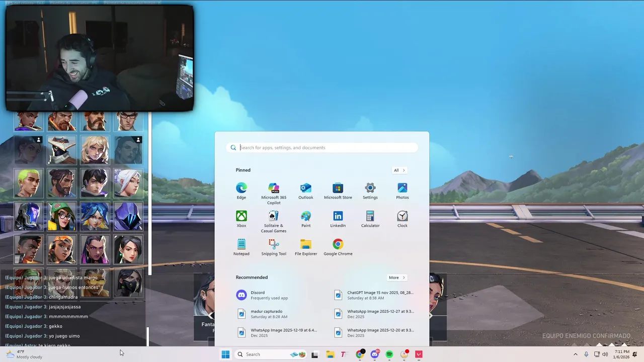Choose the Iso agent with black hair

point(95,183)
